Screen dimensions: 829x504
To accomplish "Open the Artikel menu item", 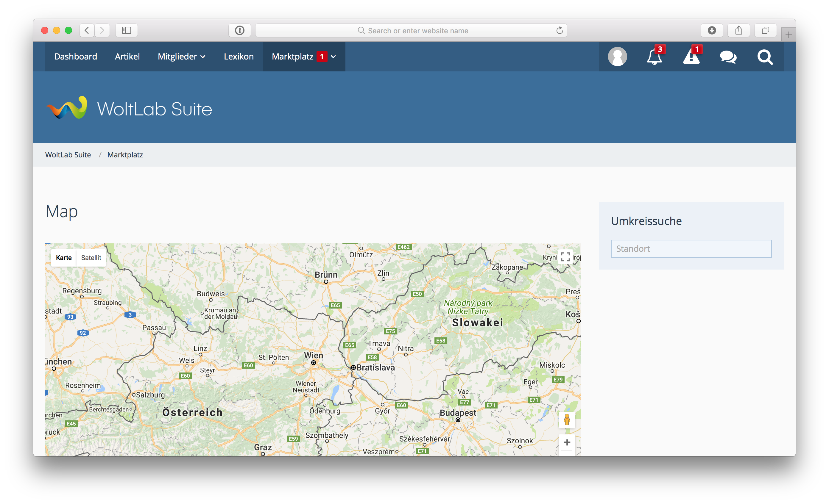I will [127, 57].
